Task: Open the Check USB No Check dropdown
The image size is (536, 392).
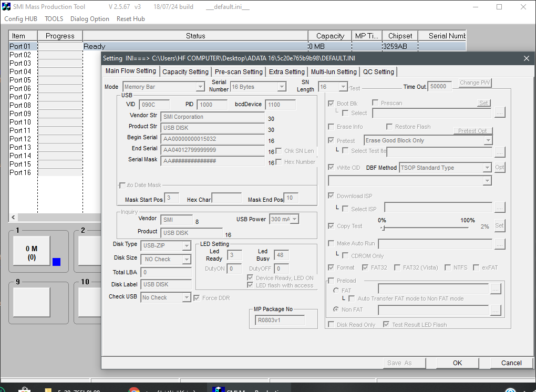Action: coord(187,297)
